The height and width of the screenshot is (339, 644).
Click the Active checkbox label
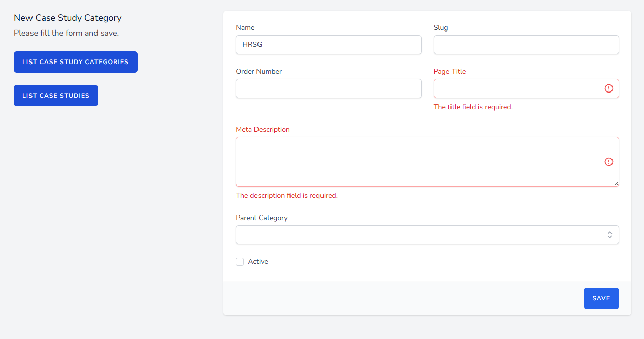coord(258,262)
